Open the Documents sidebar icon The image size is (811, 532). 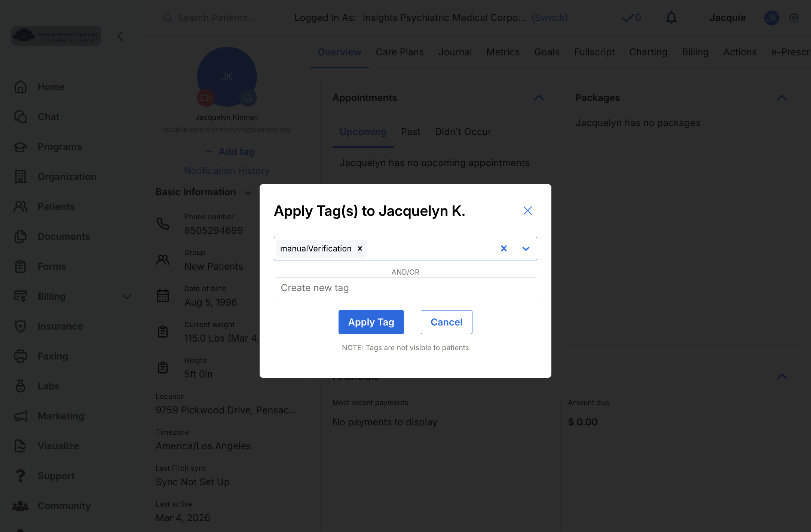21,236
